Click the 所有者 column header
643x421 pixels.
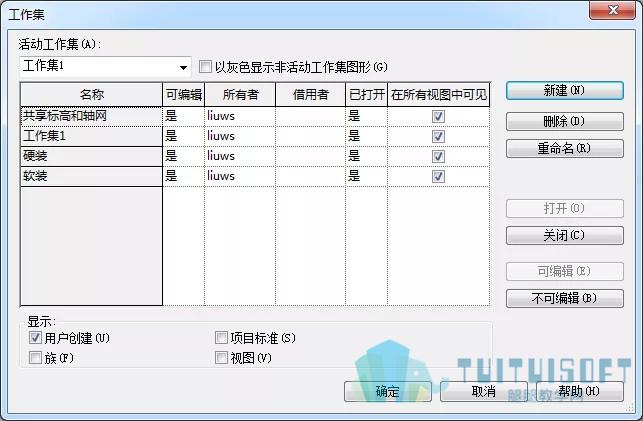tap(240, 95)
